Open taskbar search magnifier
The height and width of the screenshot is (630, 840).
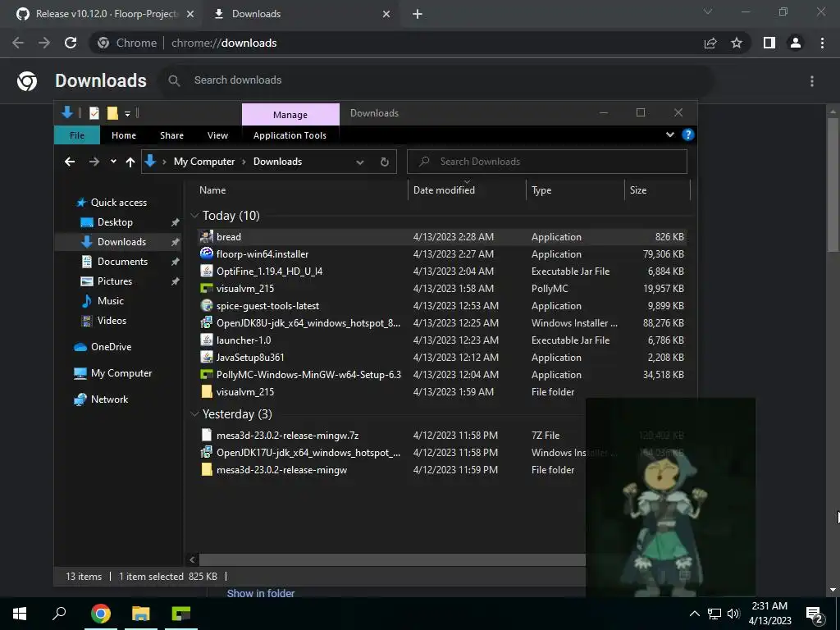[59, 614]
